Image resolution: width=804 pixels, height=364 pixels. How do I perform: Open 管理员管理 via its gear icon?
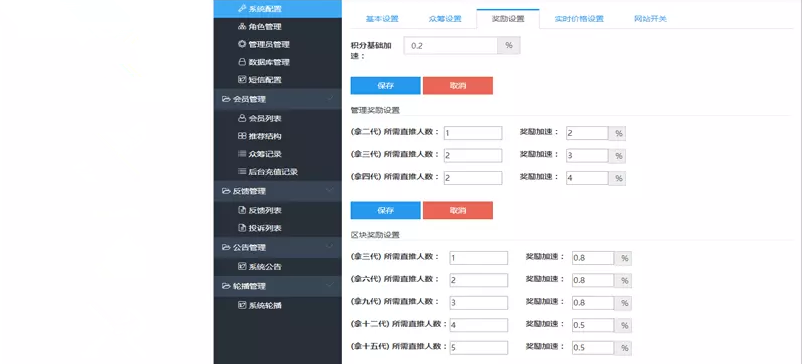click(243, 44)
